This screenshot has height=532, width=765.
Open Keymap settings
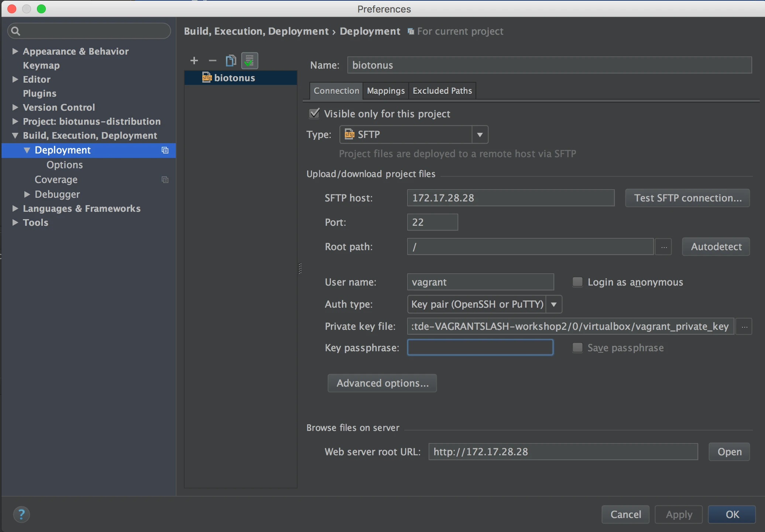pos(41,65)
